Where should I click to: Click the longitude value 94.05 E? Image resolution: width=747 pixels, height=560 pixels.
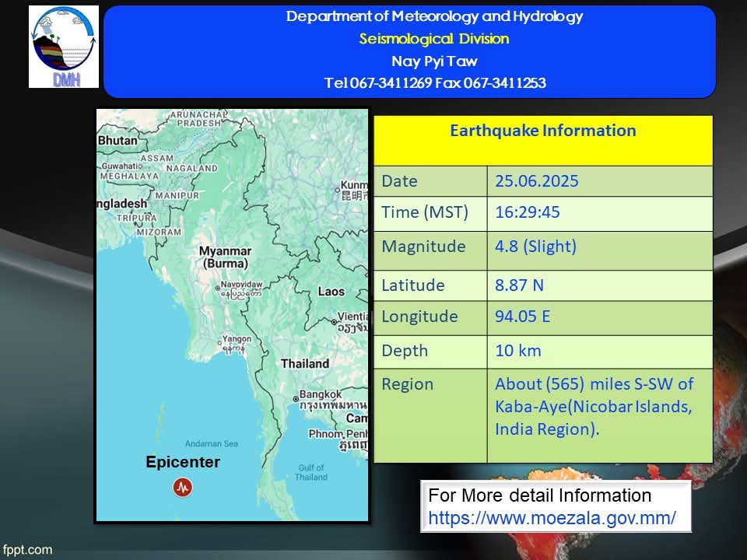[x=522, y=317]
